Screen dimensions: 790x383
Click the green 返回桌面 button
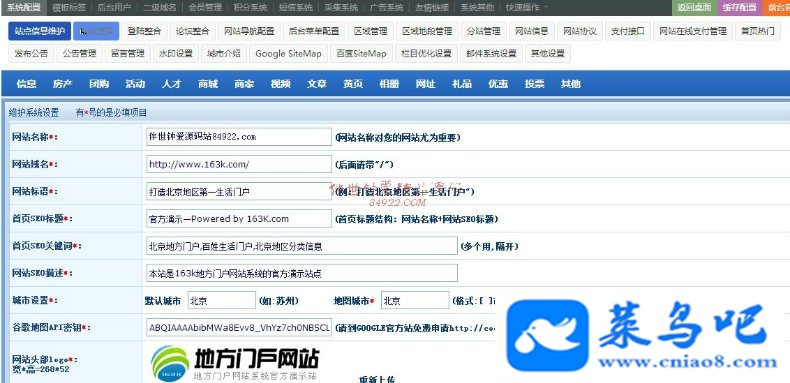(694, 8)
